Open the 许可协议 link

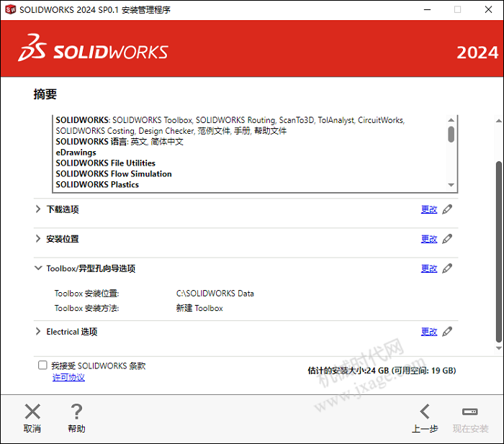pos(68,378)
